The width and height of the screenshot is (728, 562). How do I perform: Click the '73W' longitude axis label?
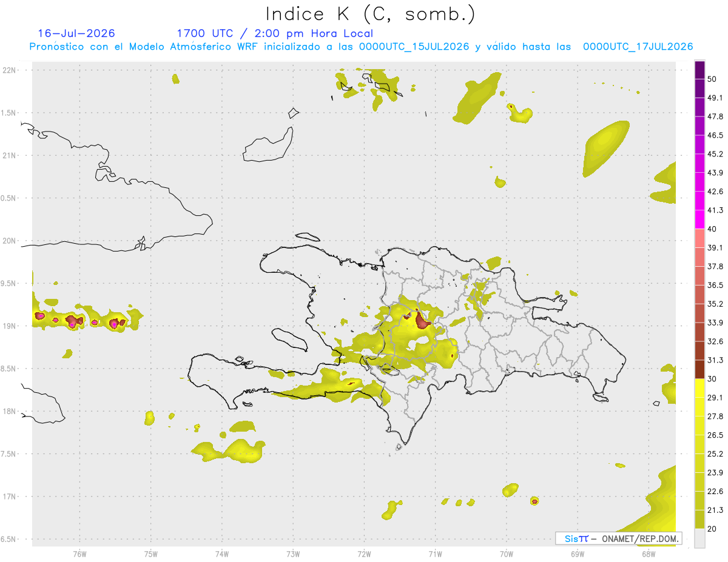pyautogui.click(x=293, y=554)
